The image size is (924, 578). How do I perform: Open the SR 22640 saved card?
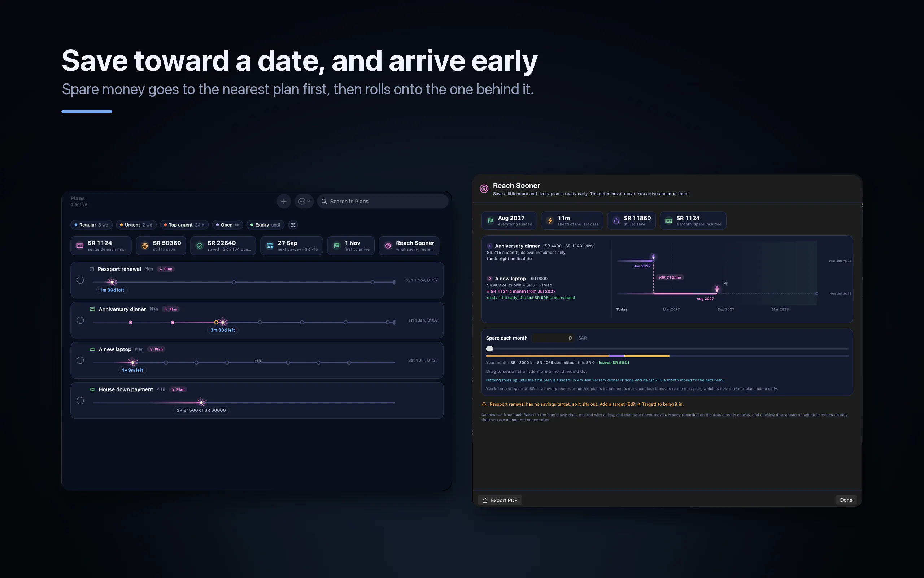(223, 245)
